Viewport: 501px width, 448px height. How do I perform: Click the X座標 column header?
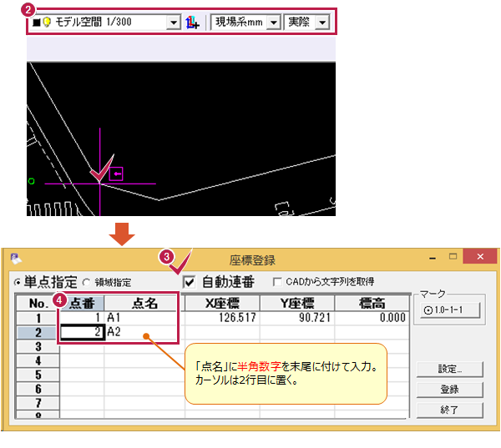pos(220,303)
